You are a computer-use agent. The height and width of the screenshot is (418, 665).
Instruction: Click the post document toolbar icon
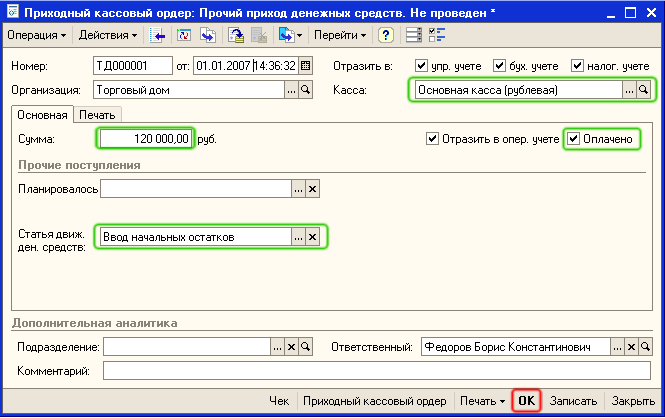(x=236, y=35)
